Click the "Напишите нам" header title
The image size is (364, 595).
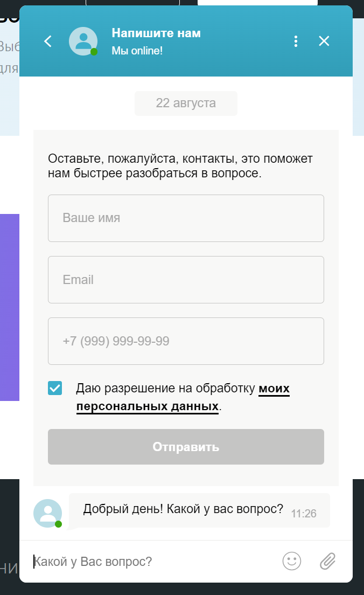(x=156, y=33)
